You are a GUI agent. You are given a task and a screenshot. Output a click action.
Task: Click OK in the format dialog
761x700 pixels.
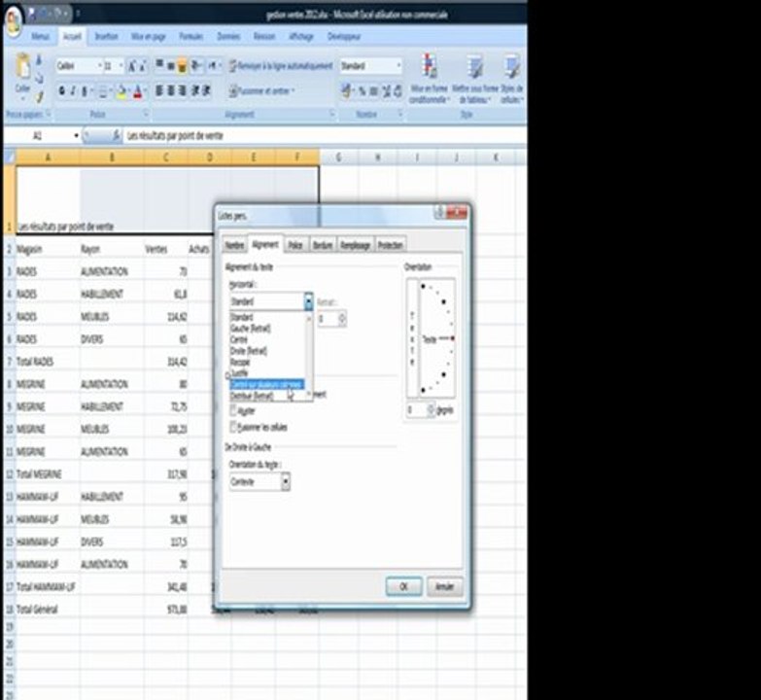(403, 586)
